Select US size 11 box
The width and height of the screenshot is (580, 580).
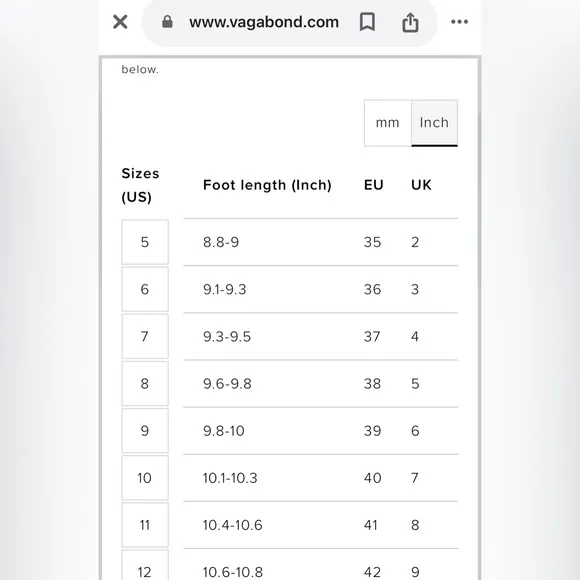pos(145,525)
